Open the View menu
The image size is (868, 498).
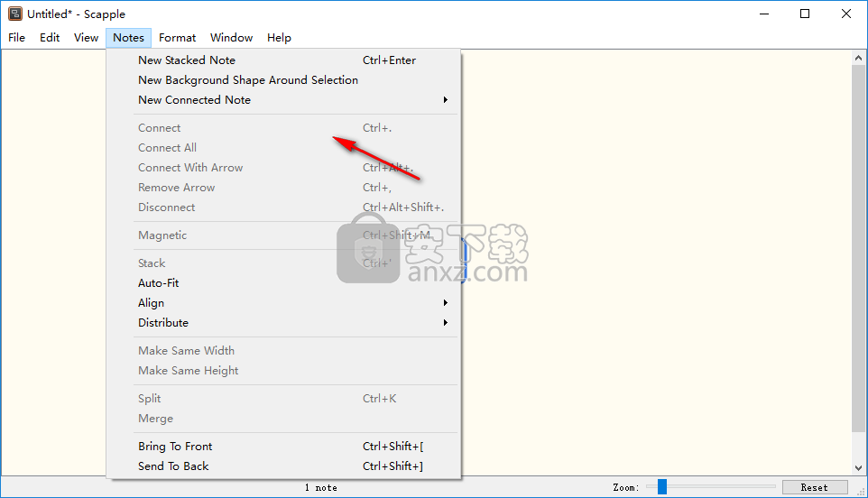[86, 38]
